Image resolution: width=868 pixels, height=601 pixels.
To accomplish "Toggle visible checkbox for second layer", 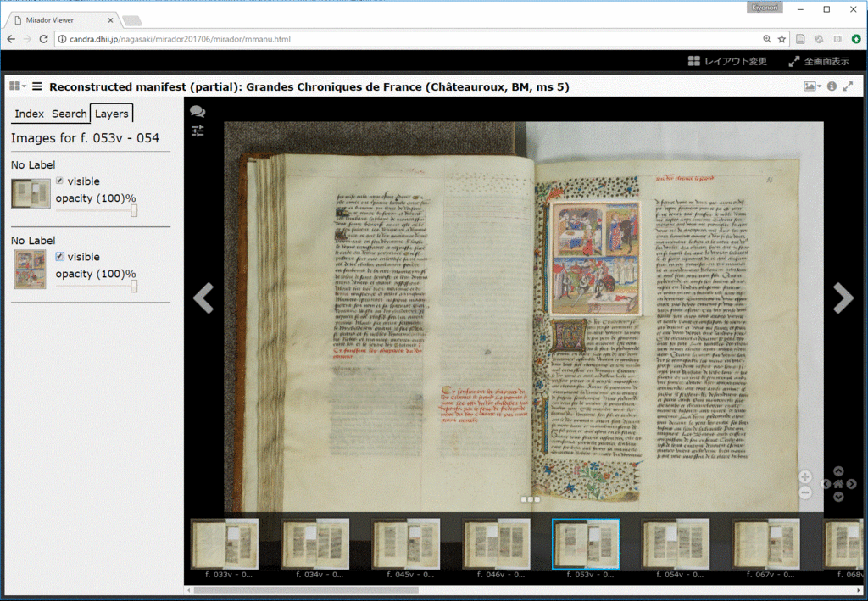I will [x=59, y=256].
